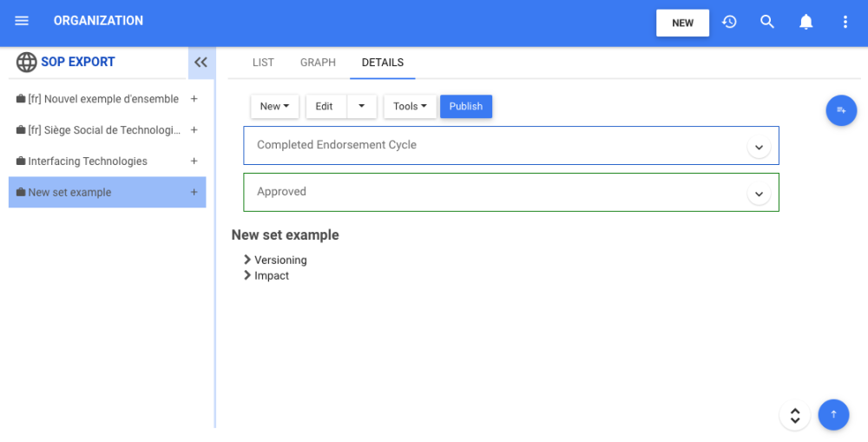Expand the Completed Endorsement Cycle panel

(759, 148)
